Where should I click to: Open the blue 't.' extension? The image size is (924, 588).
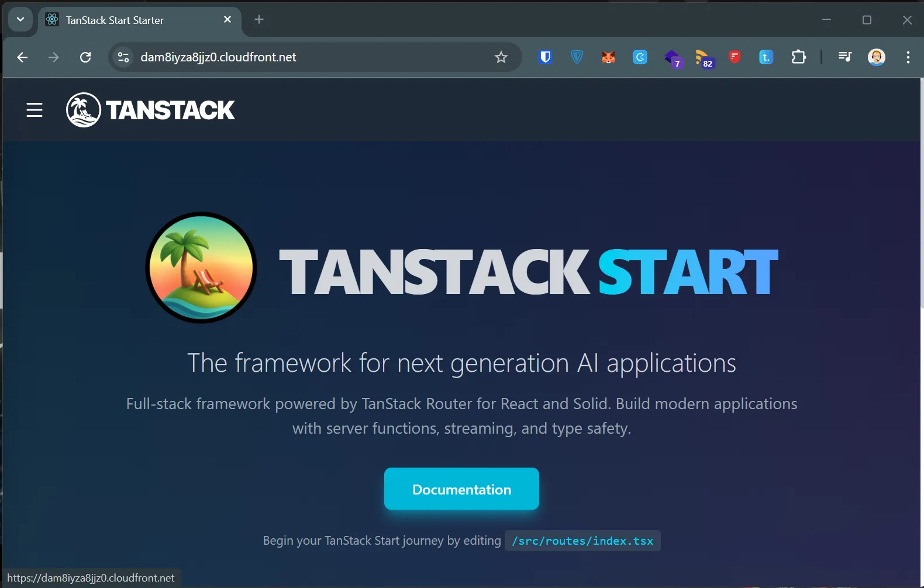[x=766, y=57]
